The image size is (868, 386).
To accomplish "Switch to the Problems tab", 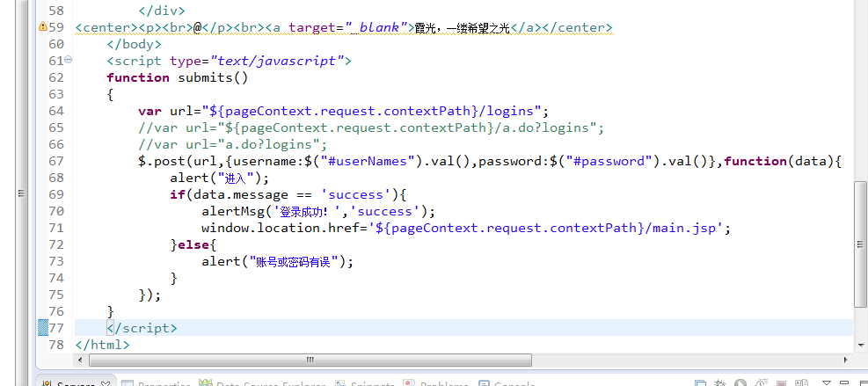I will click(437, 383).
